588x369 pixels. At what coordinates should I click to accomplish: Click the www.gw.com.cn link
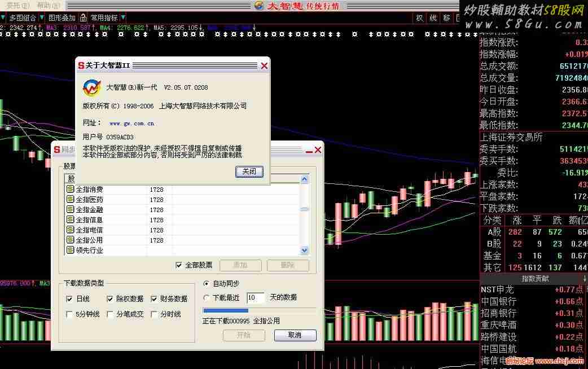131,124
